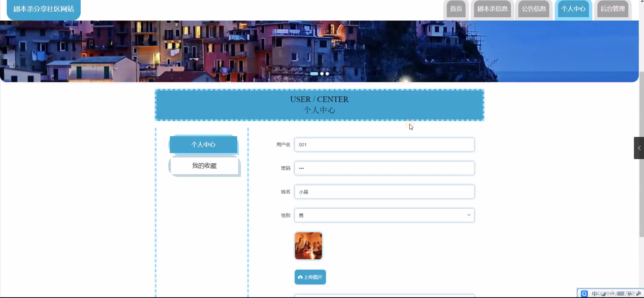Select first carousel indicator pill
Screen dimensions: 644x298
(x=314, y=74)
